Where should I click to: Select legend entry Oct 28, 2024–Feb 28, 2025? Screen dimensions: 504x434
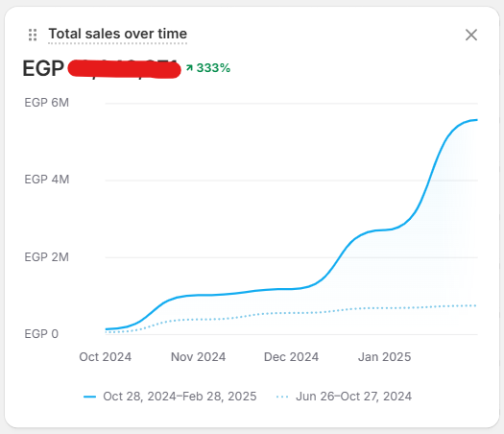(x=180, y=397)
